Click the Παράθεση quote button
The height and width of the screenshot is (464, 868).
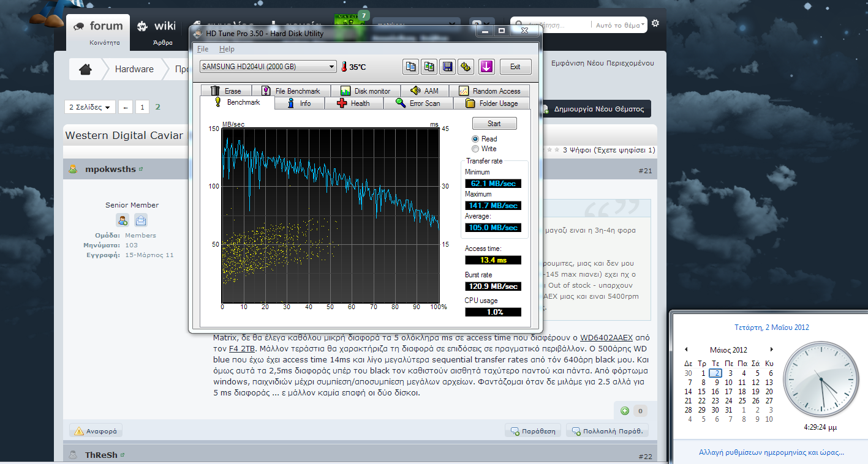pyautogui.click(x=532, y=431)
